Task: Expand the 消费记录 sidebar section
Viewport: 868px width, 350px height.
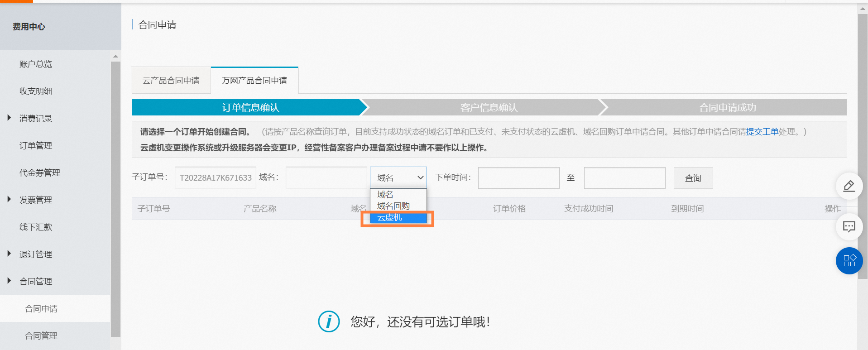Action: (9, 118)
